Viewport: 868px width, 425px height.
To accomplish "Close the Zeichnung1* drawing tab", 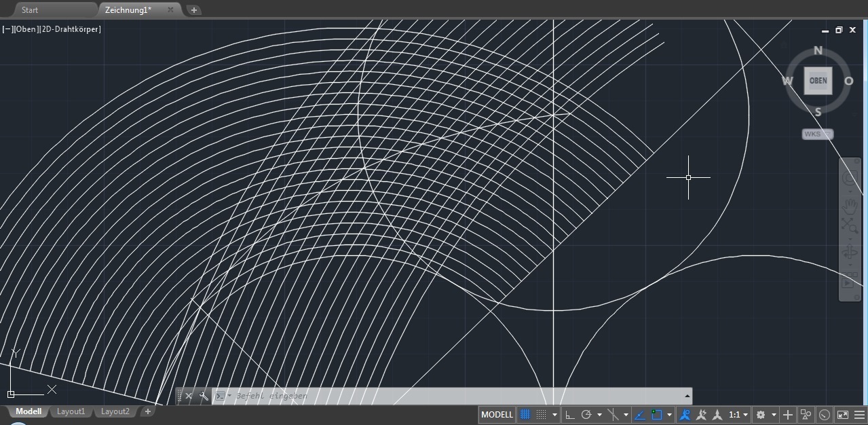I will point(170,10).
